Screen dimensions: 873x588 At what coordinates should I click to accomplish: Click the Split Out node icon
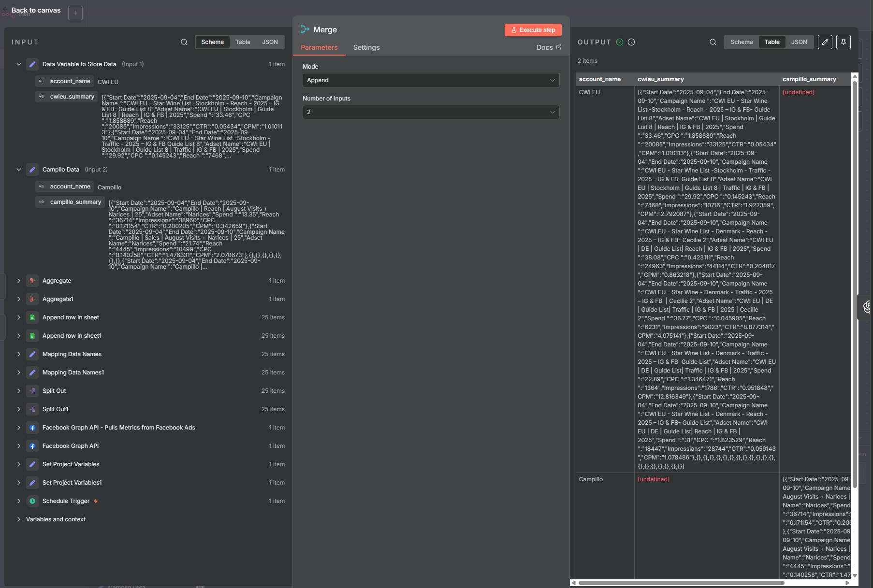click(32, 391)
